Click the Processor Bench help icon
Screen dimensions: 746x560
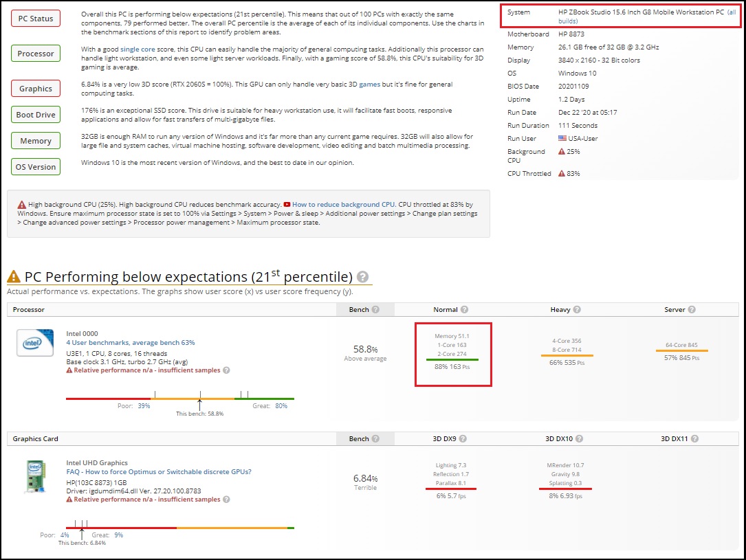(x=375, y=309)
